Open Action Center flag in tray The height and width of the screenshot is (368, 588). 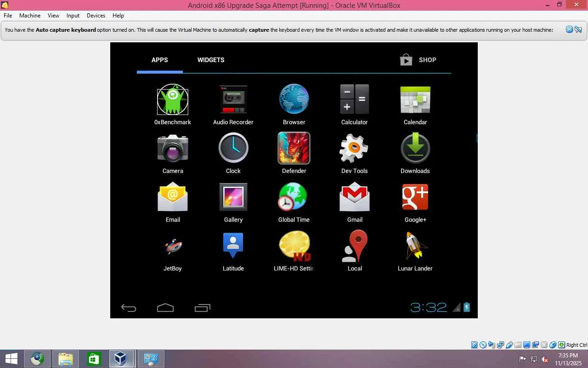click(x=523, y=359)
